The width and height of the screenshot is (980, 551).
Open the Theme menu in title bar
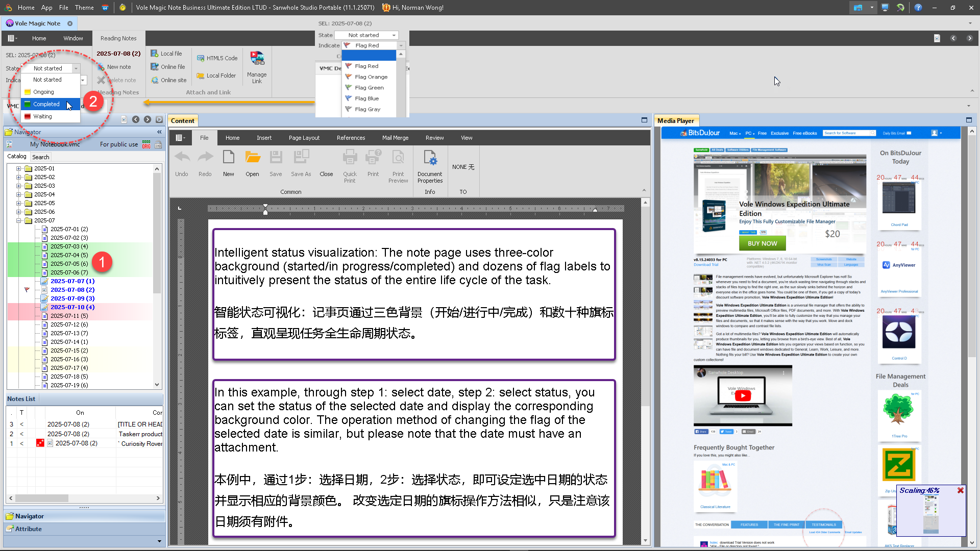click(x=84, y=8)
